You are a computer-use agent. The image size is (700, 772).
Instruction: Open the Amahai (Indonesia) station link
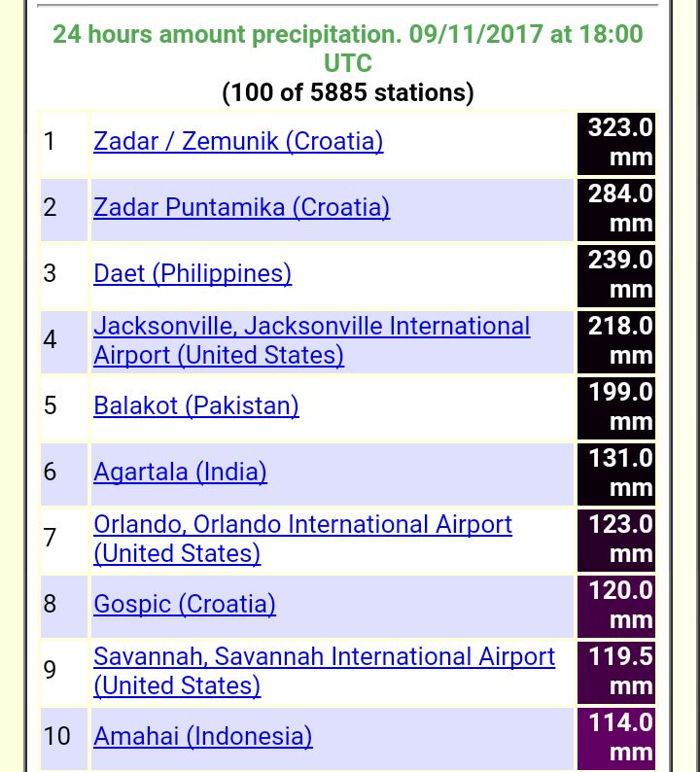pos(203,737)
